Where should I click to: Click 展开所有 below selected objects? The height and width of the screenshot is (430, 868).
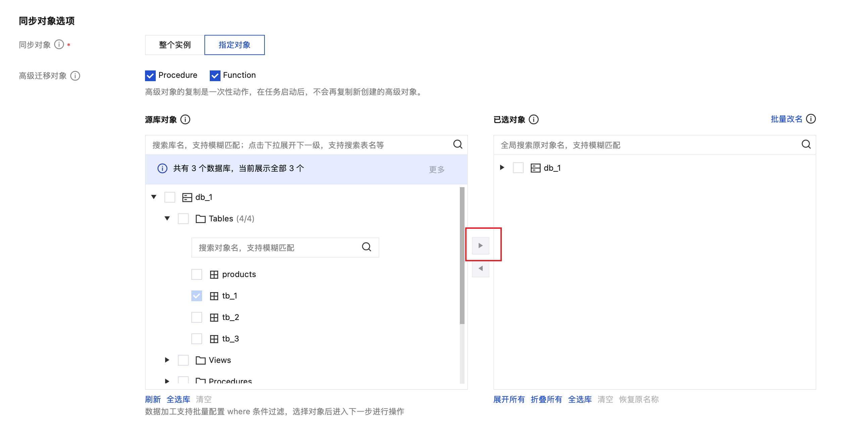(x=509, y=399)
